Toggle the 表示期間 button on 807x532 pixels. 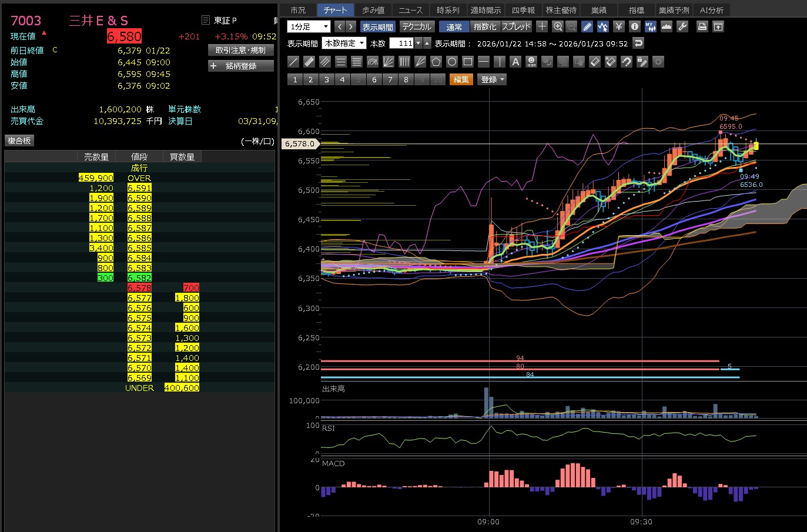[x=377, y=26]
